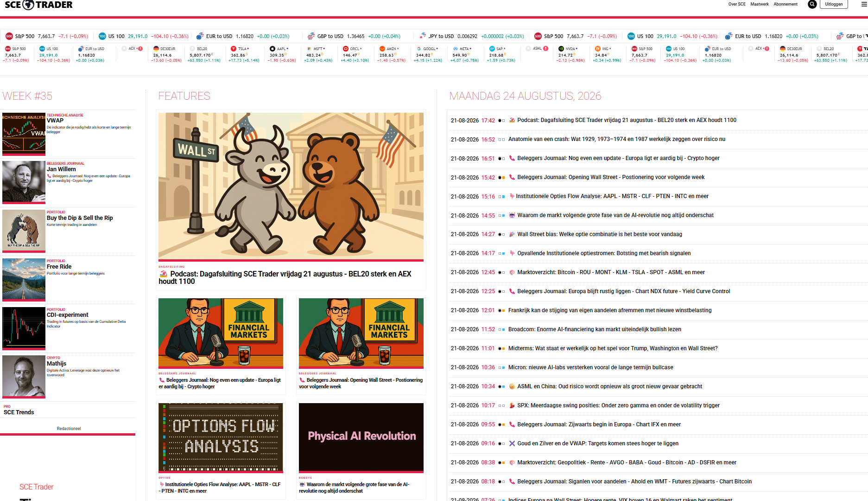This screenshot has width=868, height=501.
Task: Open the Wall St bull and bear feature image
Action: click(x=291, y=186)
